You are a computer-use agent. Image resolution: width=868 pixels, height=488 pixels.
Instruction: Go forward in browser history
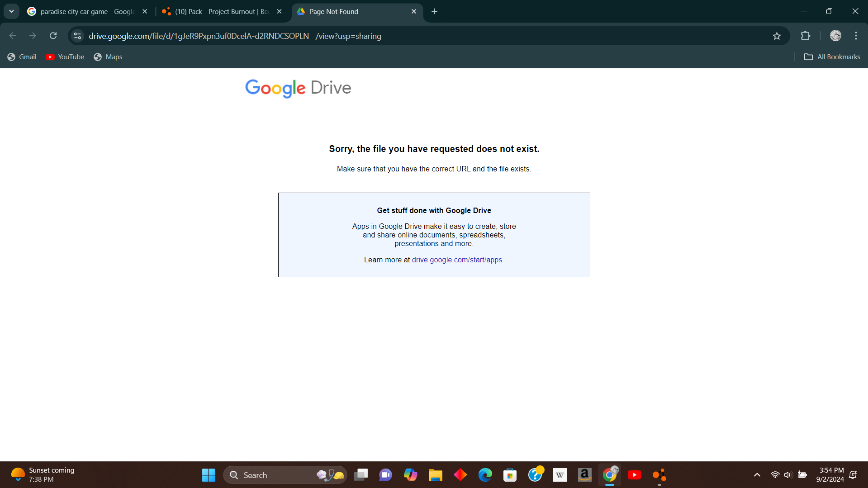point(33,36)
